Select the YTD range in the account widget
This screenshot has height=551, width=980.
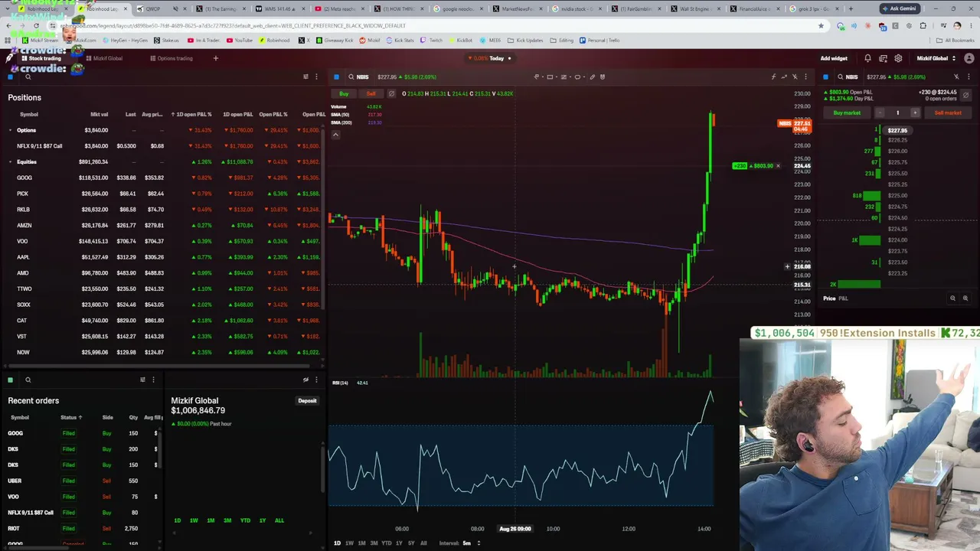(x=245, y=520)
